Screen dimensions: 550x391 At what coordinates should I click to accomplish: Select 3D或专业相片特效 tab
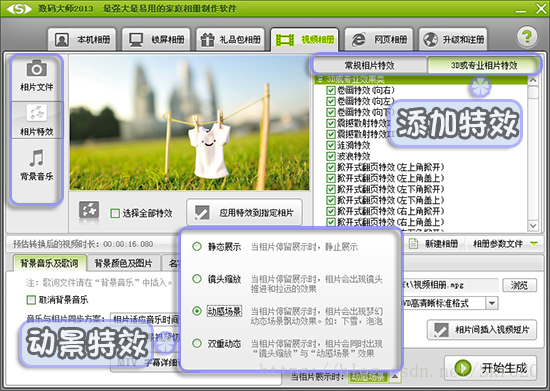point(484,65)
